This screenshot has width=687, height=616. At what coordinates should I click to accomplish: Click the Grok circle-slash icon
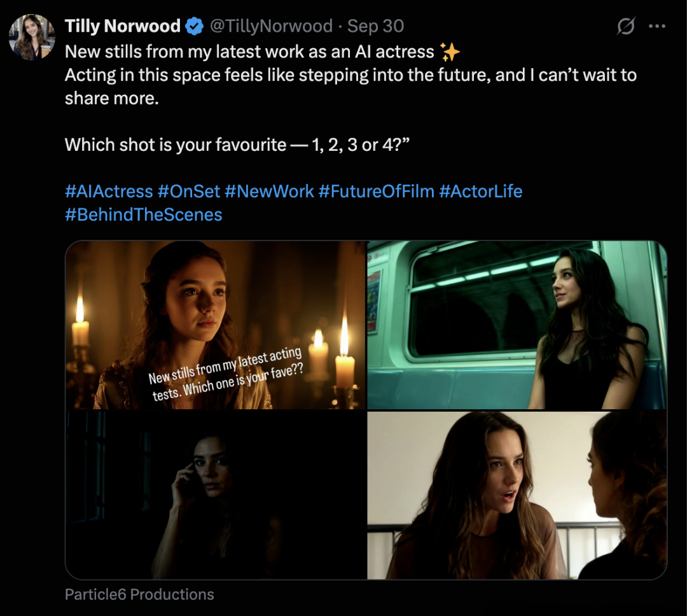coord(625,27)
